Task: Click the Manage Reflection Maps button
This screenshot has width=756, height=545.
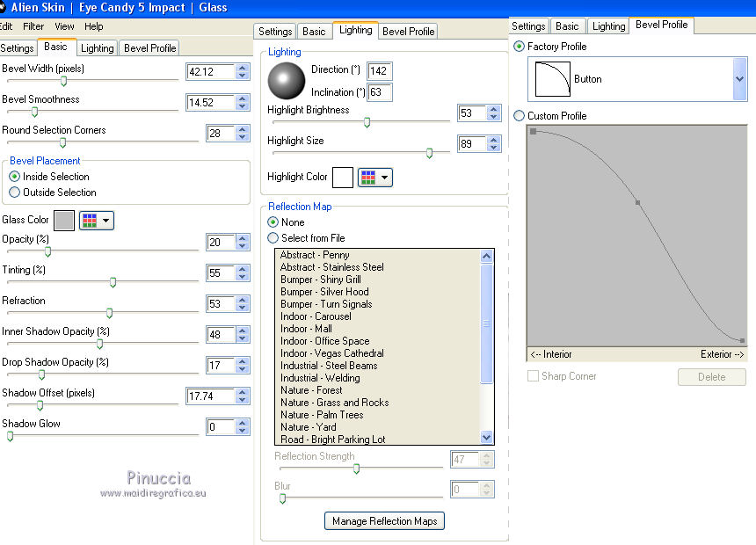Action: pos(384,521)
